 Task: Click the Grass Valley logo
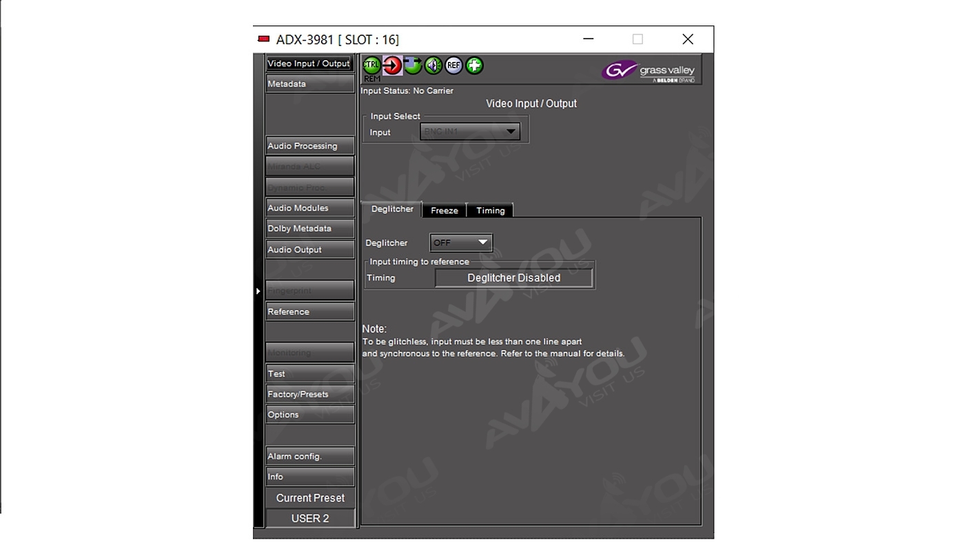click(x=650, y=71)
